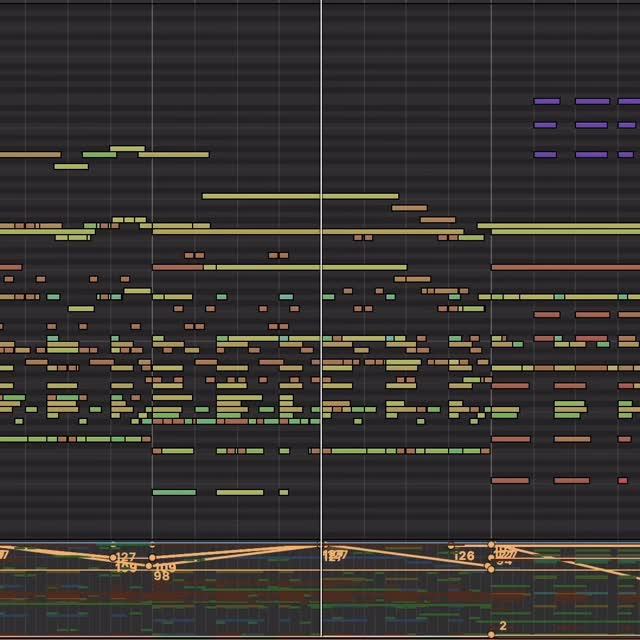Select the highest yellow-green note at upper left
Viewport: 640px width, 640px height.
(x=127, y=149)
